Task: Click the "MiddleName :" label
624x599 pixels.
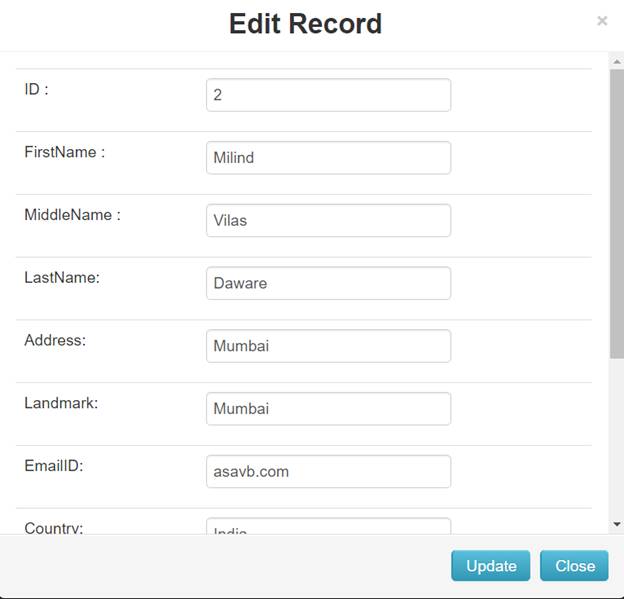Action: (x=72, y=214)
